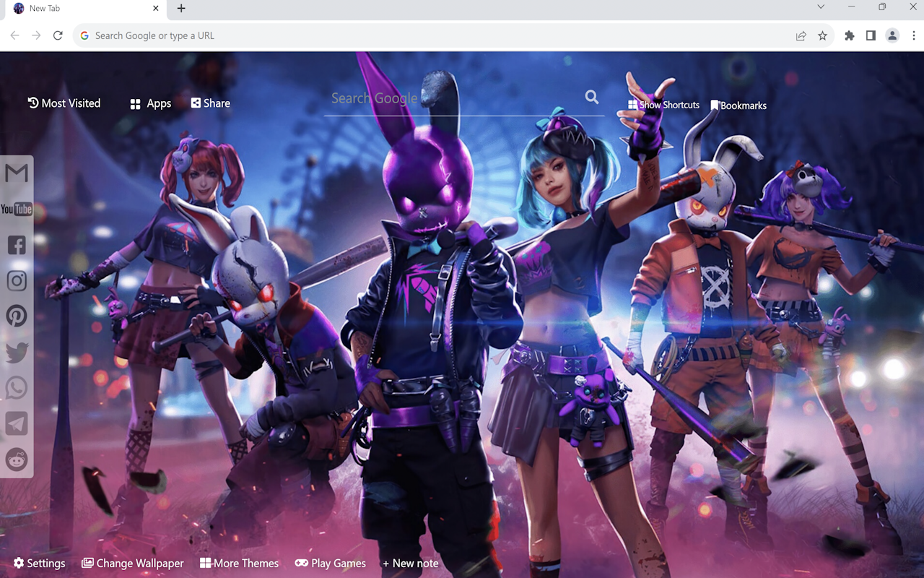Go back with the back arrow

pyautogui.click(x=14, y=35)
